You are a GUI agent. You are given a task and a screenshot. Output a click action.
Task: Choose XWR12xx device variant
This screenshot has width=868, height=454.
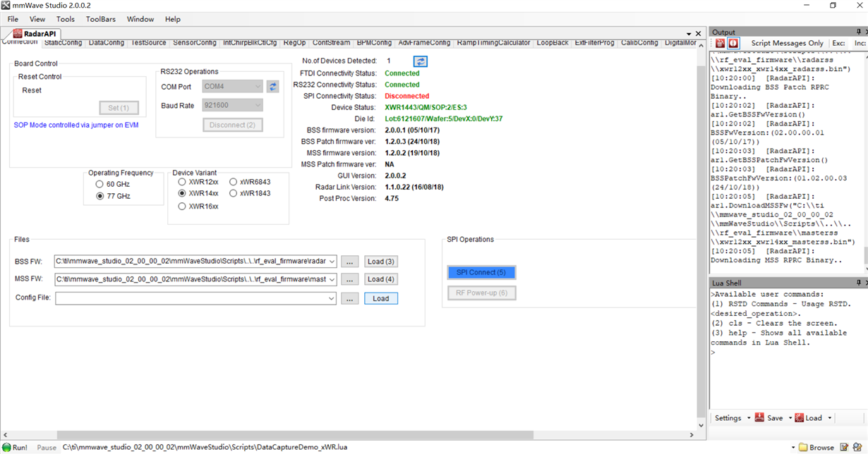click(182, 182)
